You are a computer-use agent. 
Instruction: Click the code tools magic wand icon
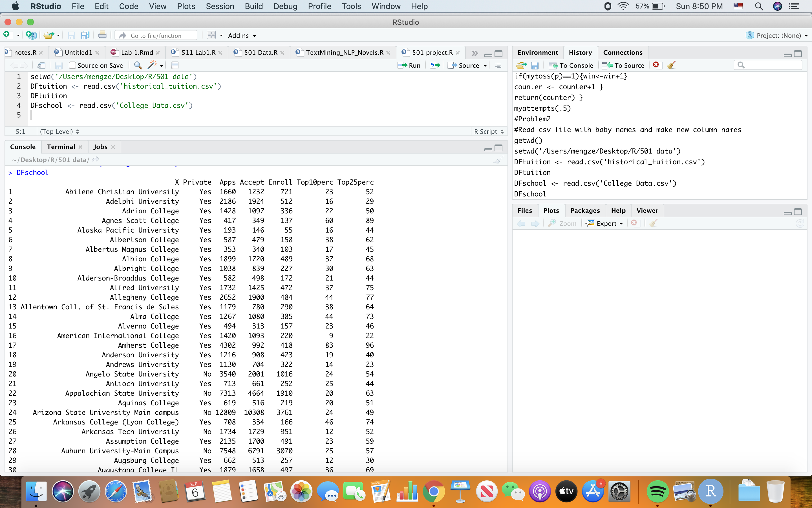click(x=152, y=65)
